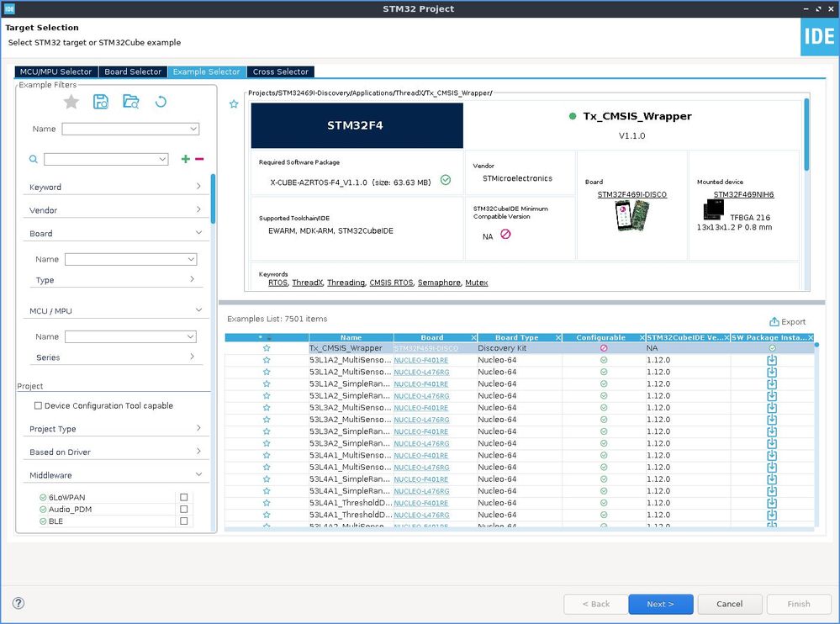Open the MCU Name dropdown

pos(190,336)
